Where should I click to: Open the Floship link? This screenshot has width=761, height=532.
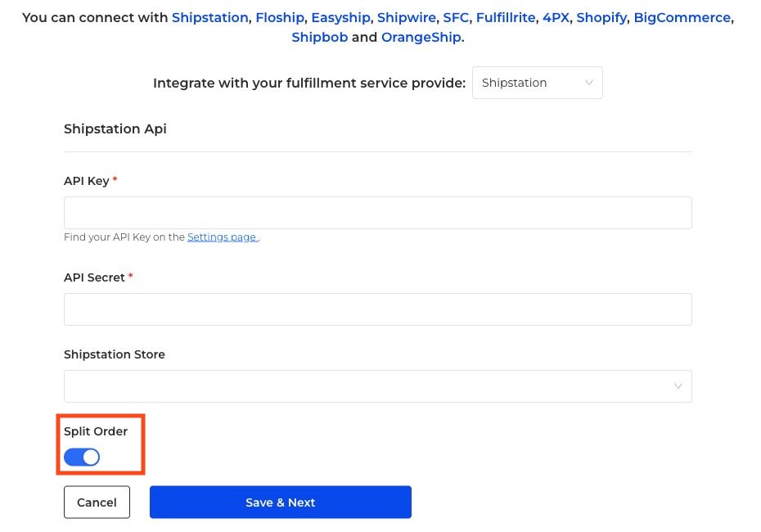coord(280,18)
